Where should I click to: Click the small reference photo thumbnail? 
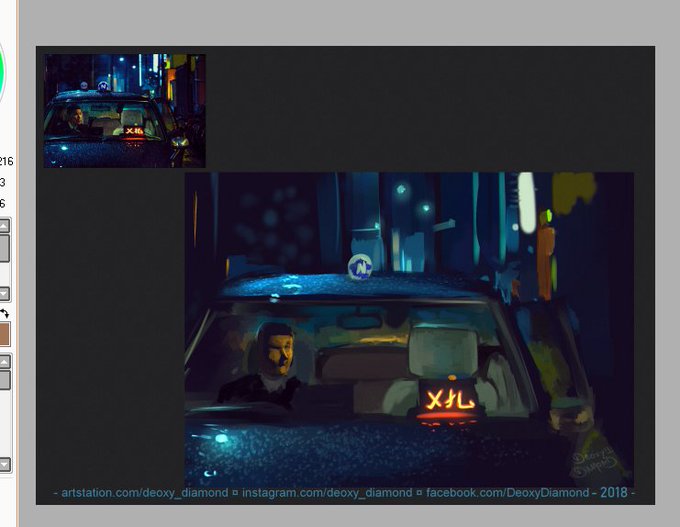[x=124, y=111]
